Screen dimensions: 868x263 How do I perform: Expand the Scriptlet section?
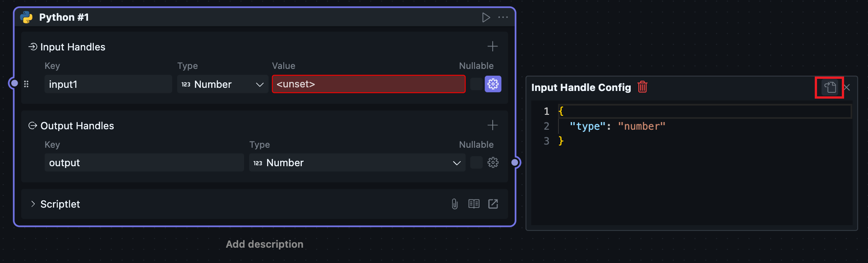33,204
